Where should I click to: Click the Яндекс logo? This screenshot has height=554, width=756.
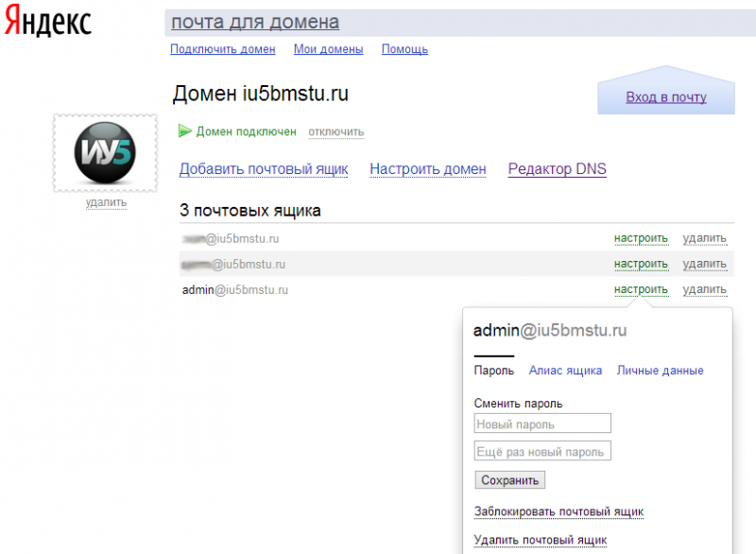tap(47, 24)
